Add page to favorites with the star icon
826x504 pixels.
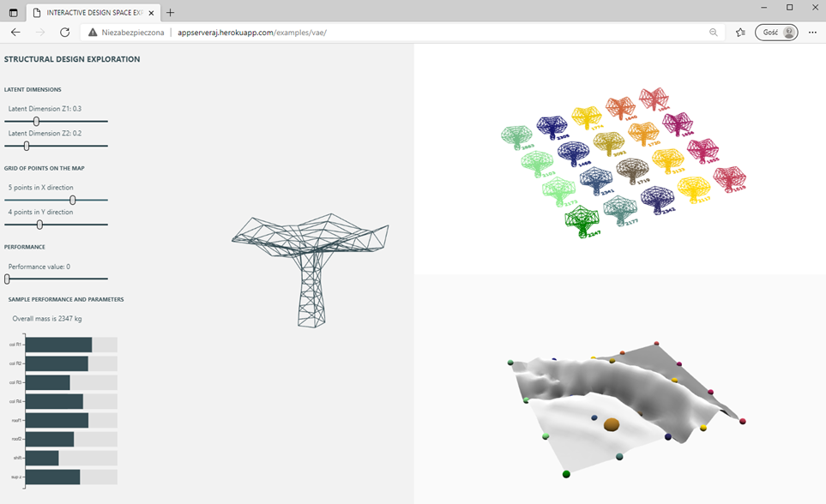pyautogui.click(x=739, y=32)
